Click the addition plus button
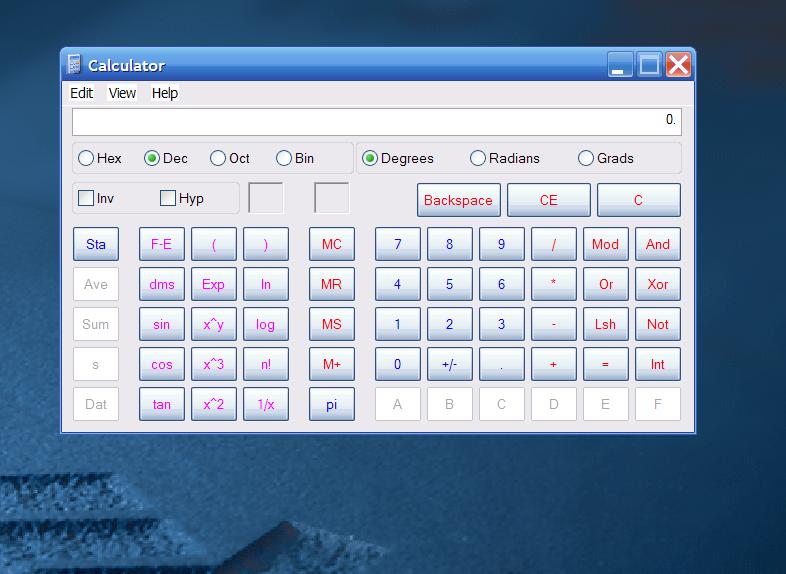Screen dimensions: 786x574 (554, 364)
